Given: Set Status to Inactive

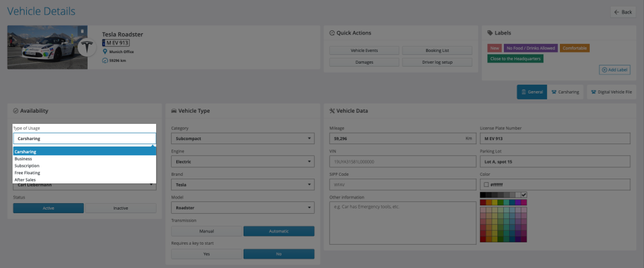Looking at the screenshot, I should [x=121, y=208].
